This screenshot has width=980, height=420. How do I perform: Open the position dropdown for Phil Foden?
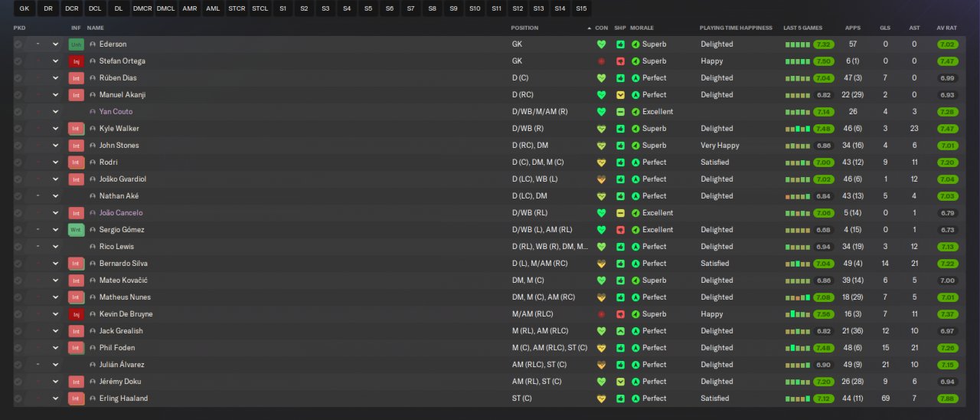pyautogui.click(x=55, y=348)
